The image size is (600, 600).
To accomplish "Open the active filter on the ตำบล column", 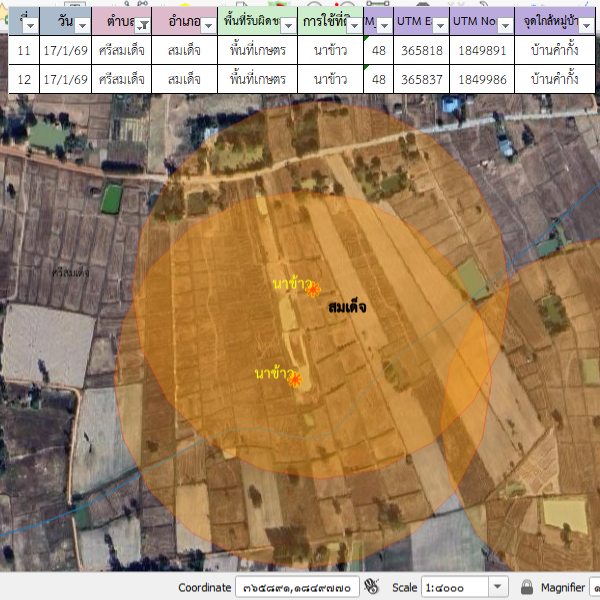I will [x=142, y=25].
